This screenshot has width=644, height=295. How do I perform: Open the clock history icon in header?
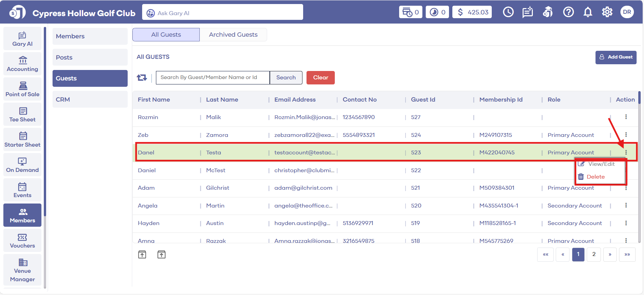pyautogui.click(x=508, y=12)
